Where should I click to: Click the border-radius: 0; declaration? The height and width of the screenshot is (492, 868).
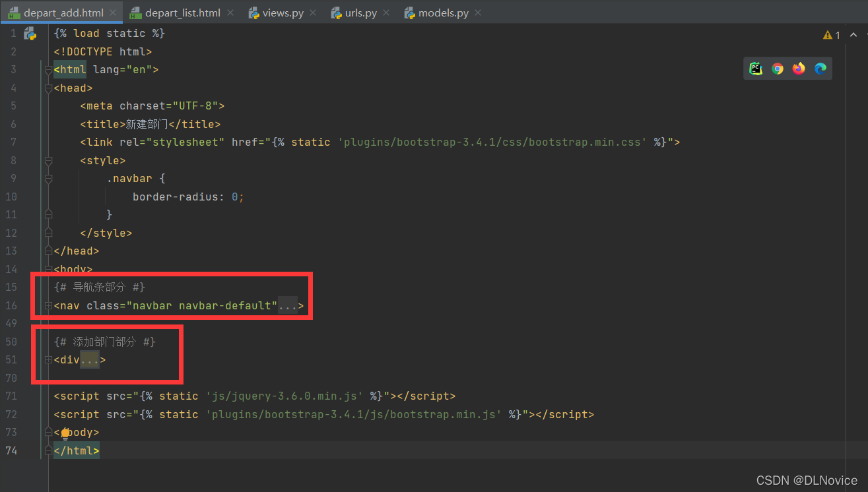click(189, 197)
